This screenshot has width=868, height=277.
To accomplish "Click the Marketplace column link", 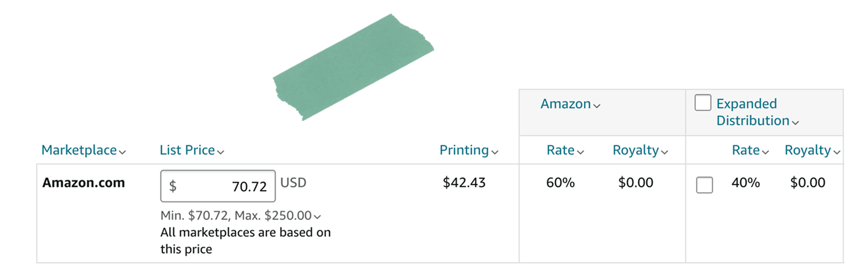I will pos(79,150).
